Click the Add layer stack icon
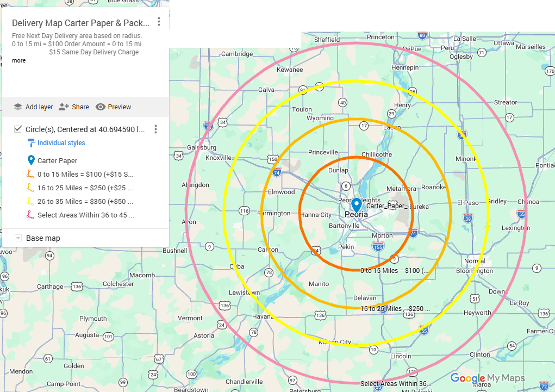The width and height of the screenshot is (555, 392). coord(18,107)
